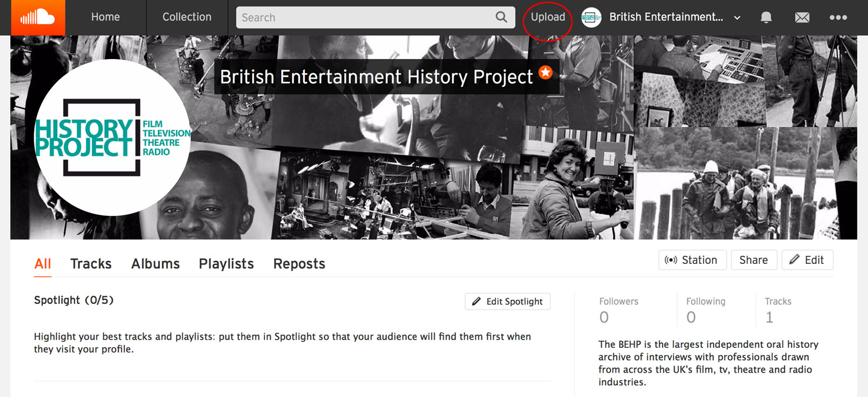Open the three-dots more menu

coord(838,17)
